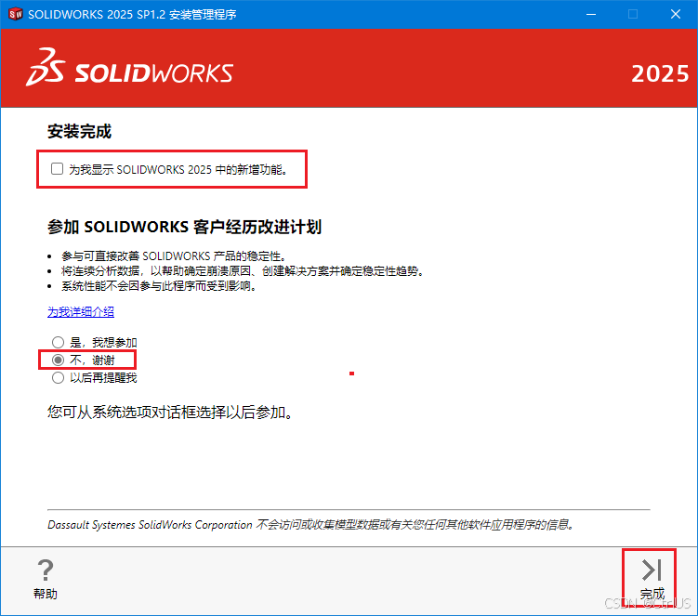Image resolution: width=698 pixels, height=616 pixels.
Task: Select the '不，谢谢' radio option
Action: point(58,360)
